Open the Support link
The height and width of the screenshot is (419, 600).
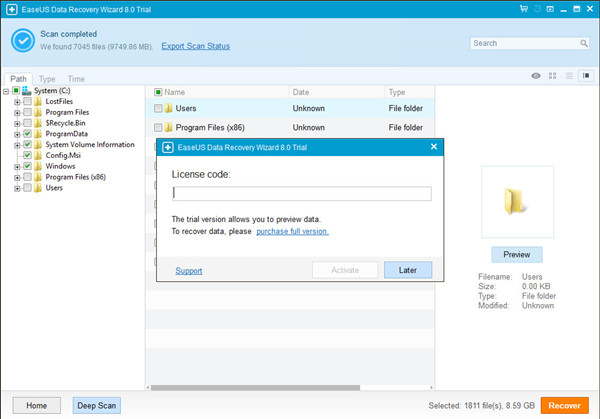[x=189, y=271]
